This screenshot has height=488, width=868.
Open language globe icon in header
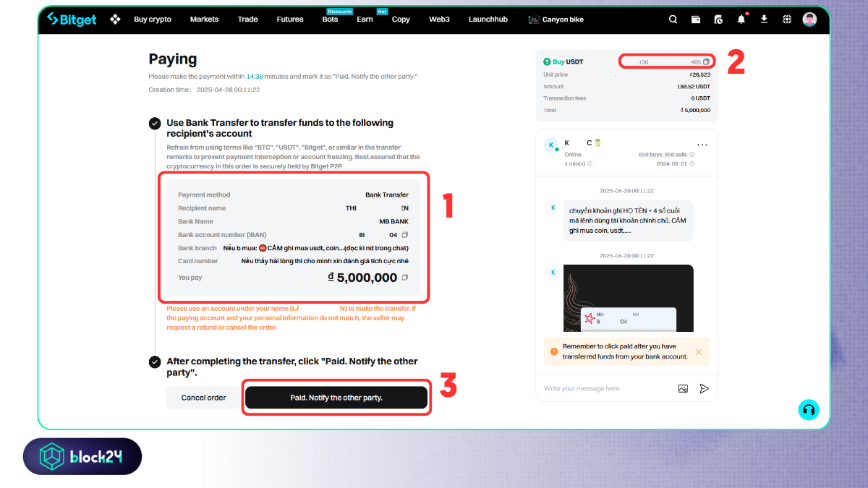point(787,20)
